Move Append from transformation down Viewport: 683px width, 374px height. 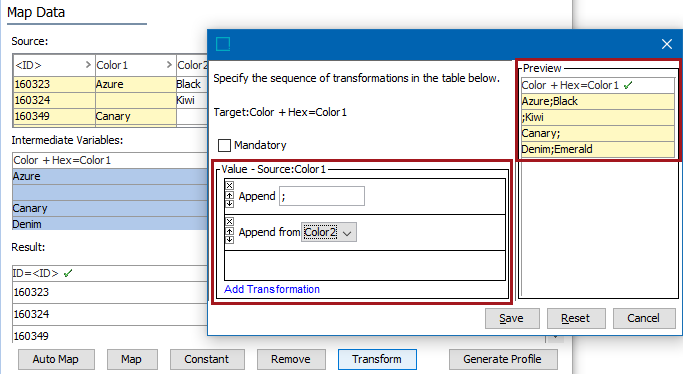pos(230,239)
